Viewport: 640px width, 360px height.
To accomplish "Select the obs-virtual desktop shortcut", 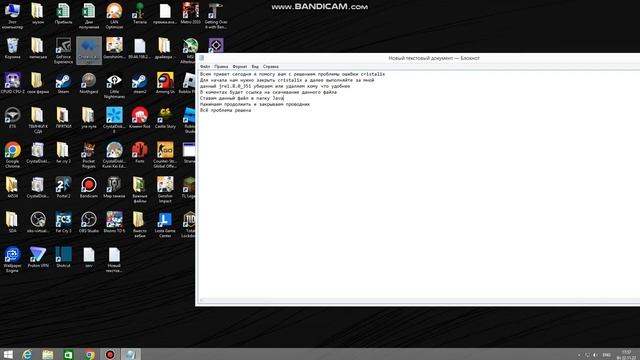I will pos(38,222).
